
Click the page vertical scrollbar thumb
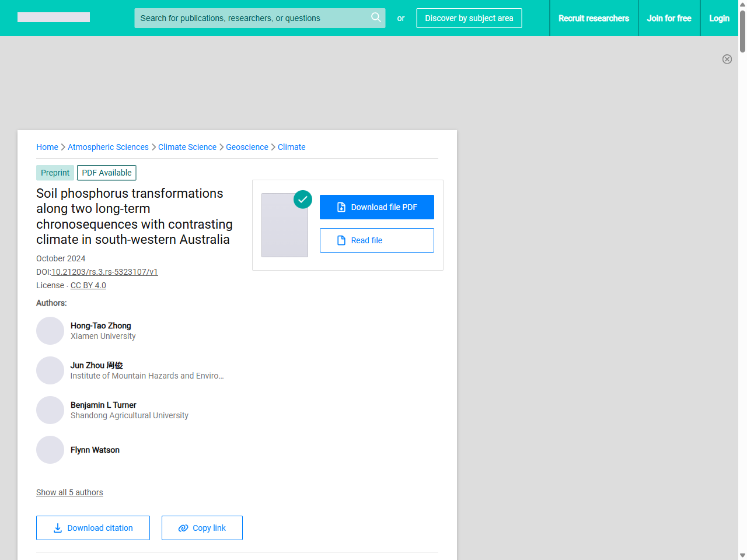[x=742, y=30]
